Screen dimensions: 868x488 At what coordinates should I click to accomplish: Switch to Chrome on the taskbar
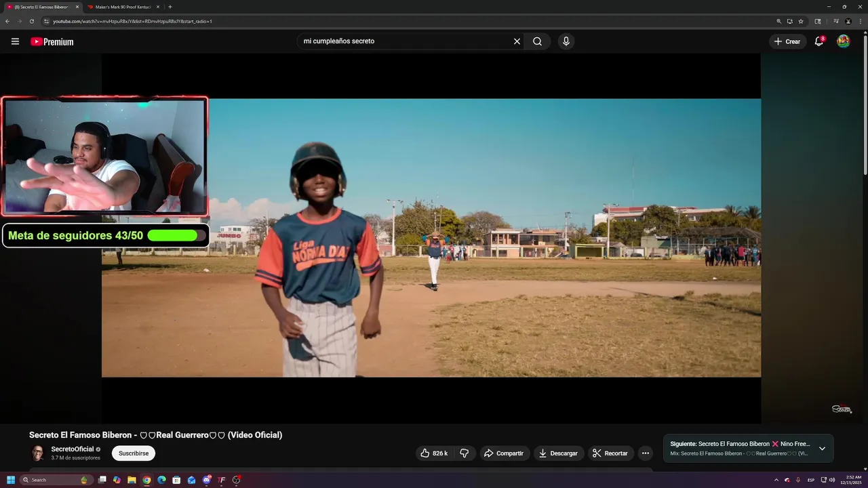click(x=146, y=480)
